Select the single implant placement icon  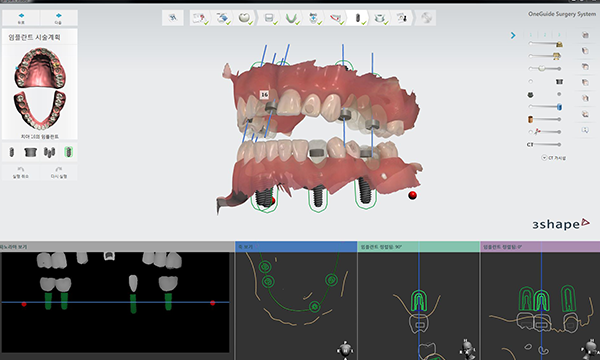pos(11,152)
